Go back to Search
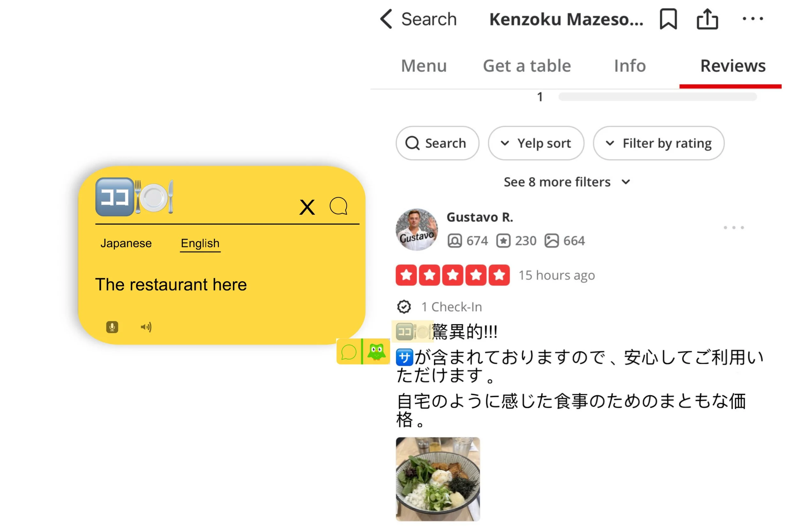This screenshot has height=532, width=798. [418, 19]
